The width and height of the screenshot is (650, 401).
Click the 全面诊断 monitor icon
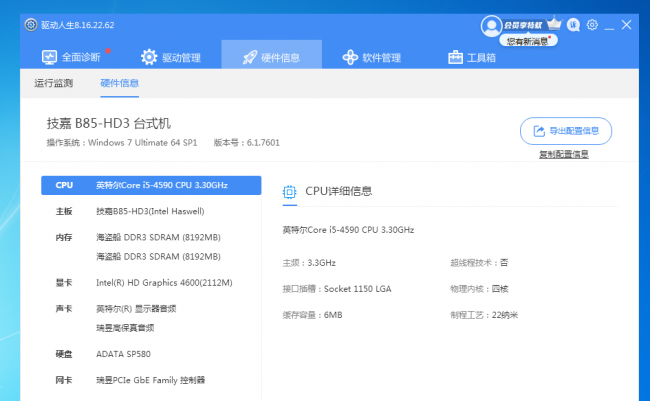49,57
